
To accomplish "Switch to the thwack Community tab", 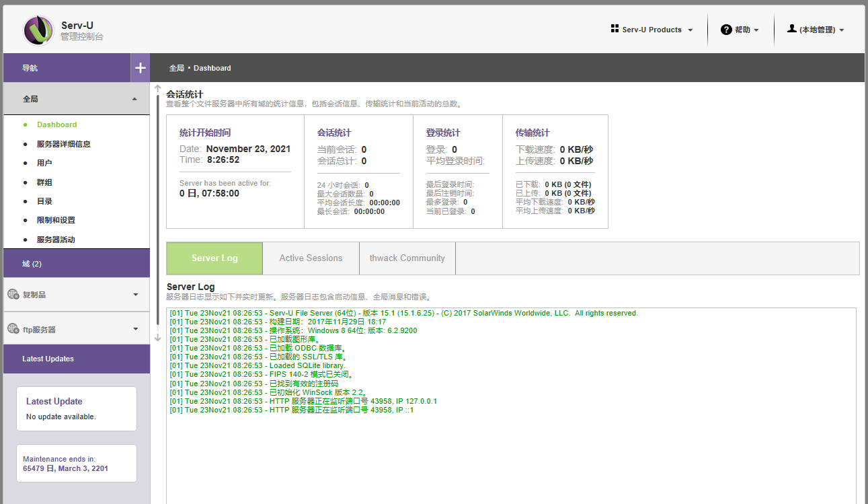I will pos(407,258).
